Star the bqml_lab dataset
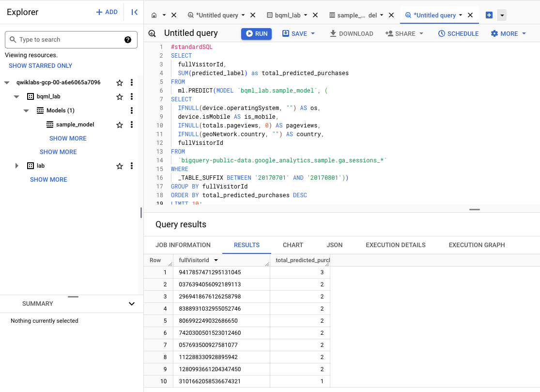The height and width of the screenshot is (392, 540). 120,97
